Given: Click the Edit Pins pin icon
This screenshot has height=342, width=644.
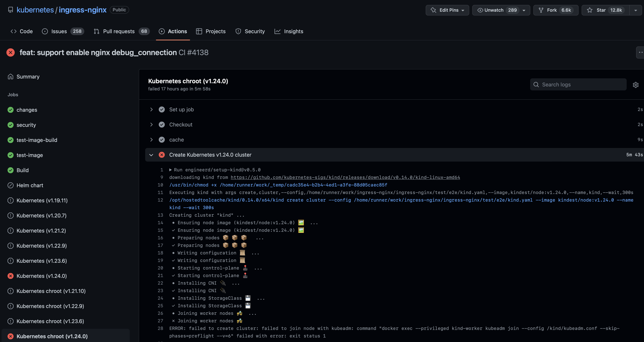Looking at the screenshot, I should (x=433, y=10).
